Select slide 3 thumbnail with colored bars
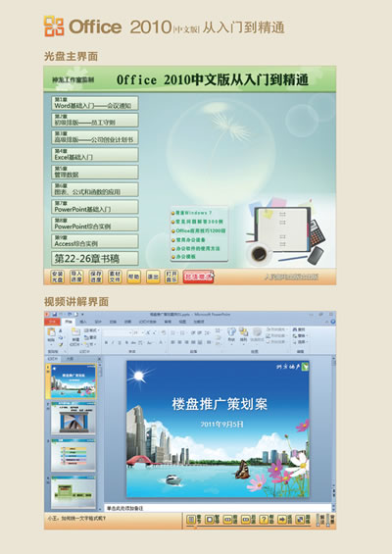The width and height of the screenshot is (392, 554). pyautogui.click(x=73, y=455)
